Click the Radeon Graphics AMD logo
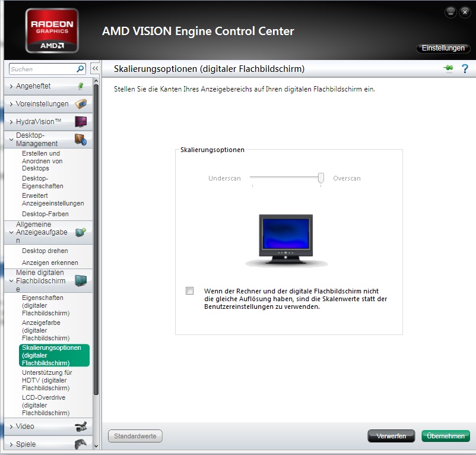The image size is (476, 455). pyautogui.click(x=52, y=31)
